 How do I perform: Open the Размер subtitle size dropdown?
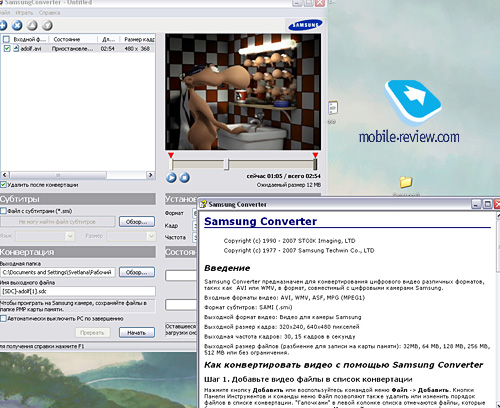(131, 236)
